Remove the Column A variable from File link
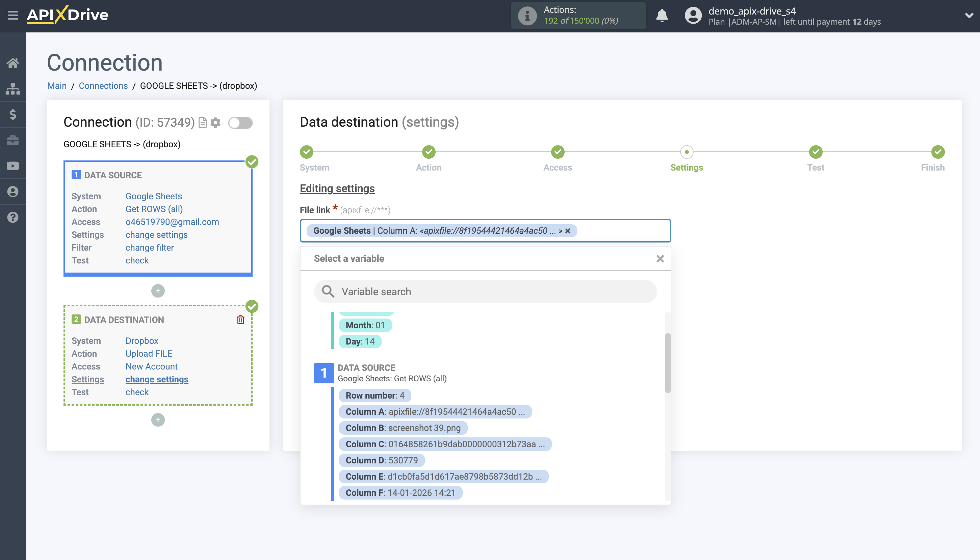This screenshot has height=560, width=980. pos(569,231)
